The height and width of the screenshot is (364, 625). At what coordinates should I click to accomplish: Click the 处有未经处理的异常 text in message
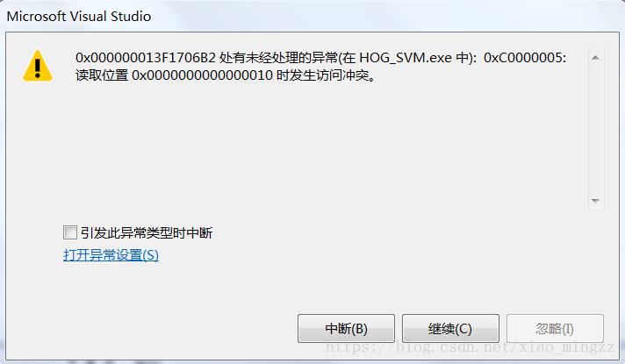278,58
